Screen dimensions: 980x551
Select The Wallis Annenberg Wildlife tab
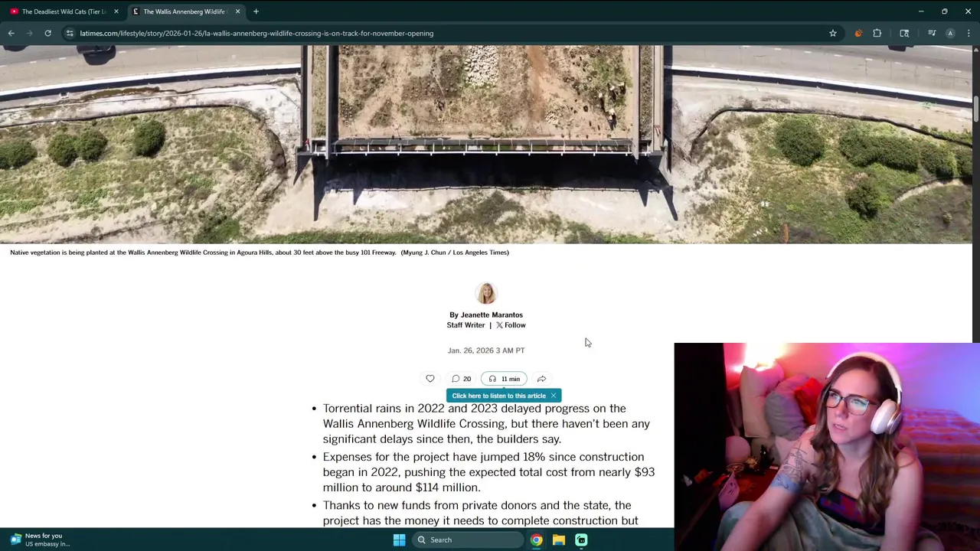tap(184, 11)
